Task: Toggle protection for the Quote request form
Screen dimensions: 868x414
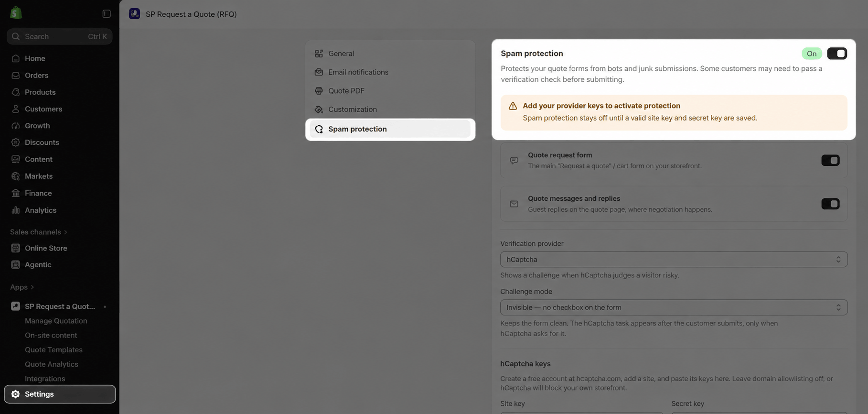Action: pos(830,160)
